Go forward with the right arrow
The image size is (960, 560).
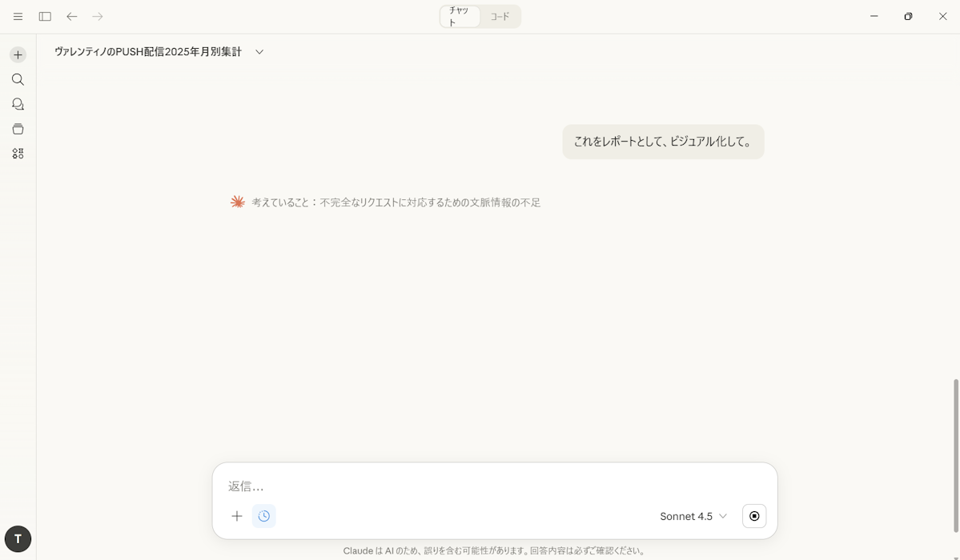click(x=98, y=17)
